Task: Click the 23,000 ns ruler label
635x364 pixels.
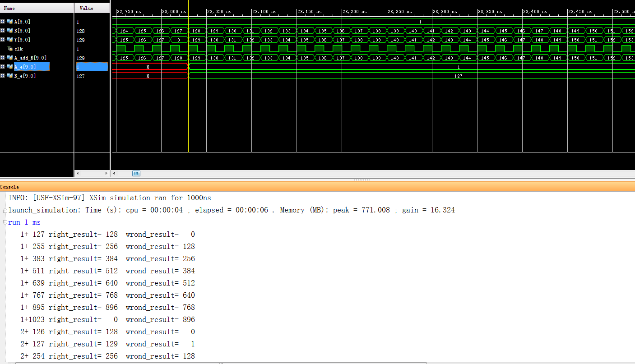Action: 174,11
